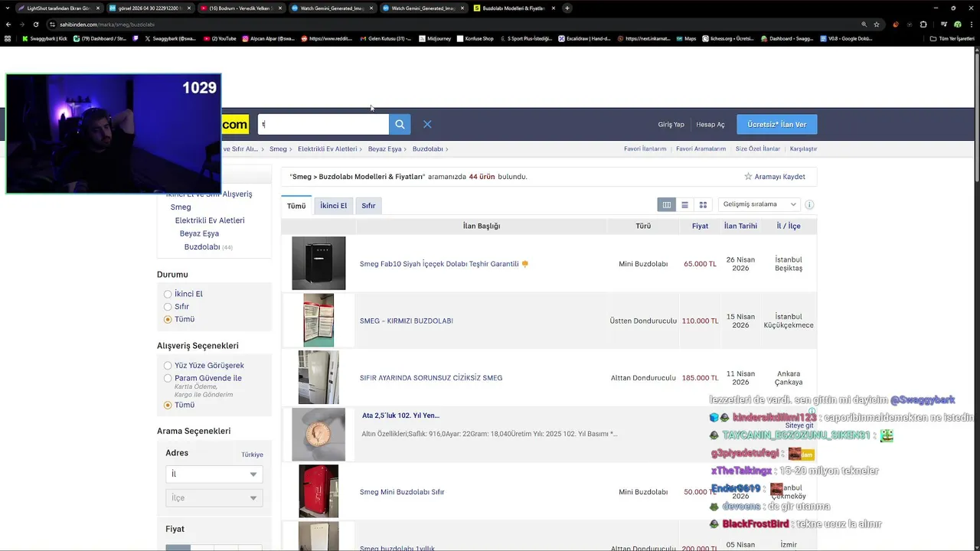980x551 pixels.
Task: Open the SMEG - KIRMIZI BUZDOLABI listing
Action: click(407, 321)
